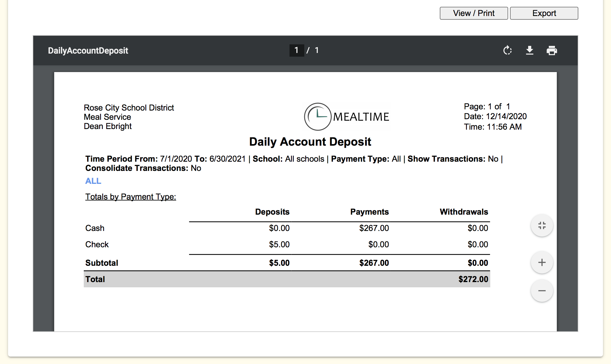Select the Deposits column header
The width and height of the screenshot is (611, 364).
272,212
